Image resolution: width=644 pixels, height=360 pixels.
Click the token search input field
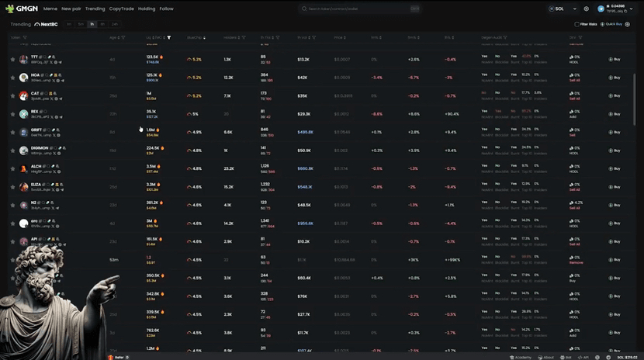pyautogui.click(x=361, y=9)
